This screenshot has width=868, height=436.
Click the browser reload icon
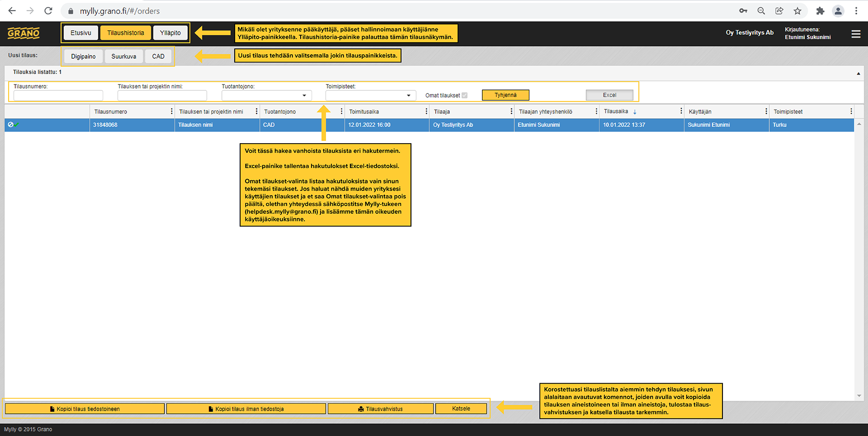coord(48,11)
